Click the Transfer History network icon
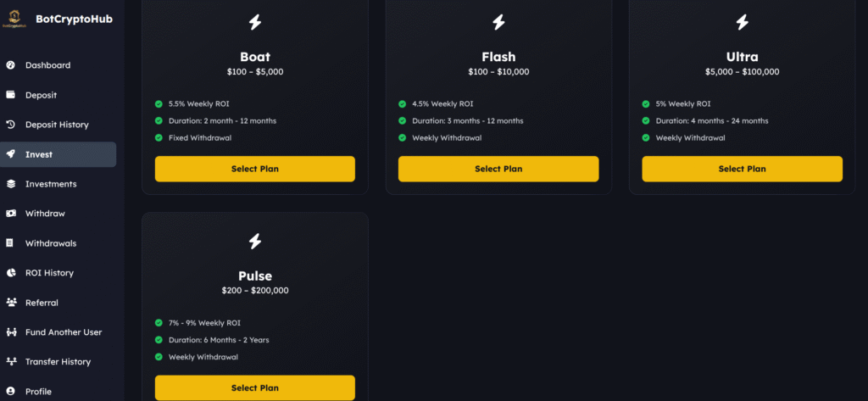This screenshot has height=401, width=868. coord(10,361)
